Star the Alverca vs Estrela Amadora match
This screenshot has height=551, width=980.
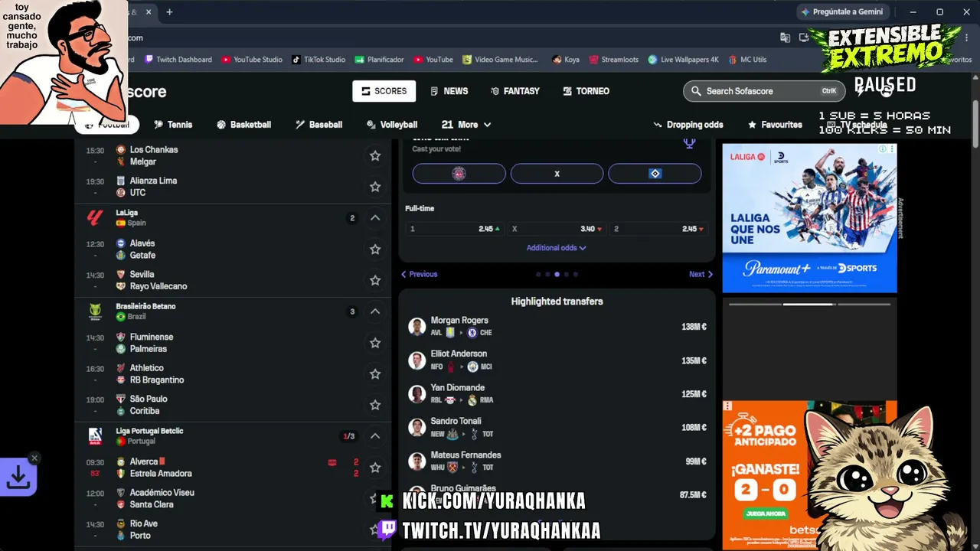coord(375,468)
